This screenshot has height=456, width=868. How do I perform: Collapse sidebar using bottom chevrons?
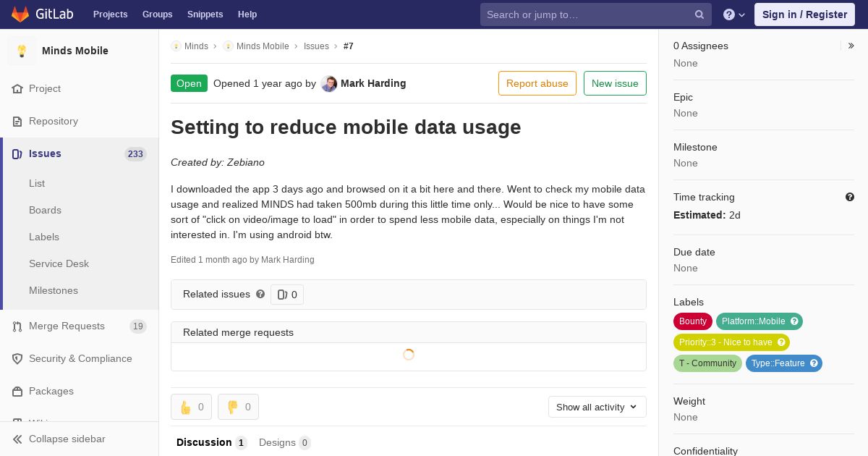tap(17, 439)
